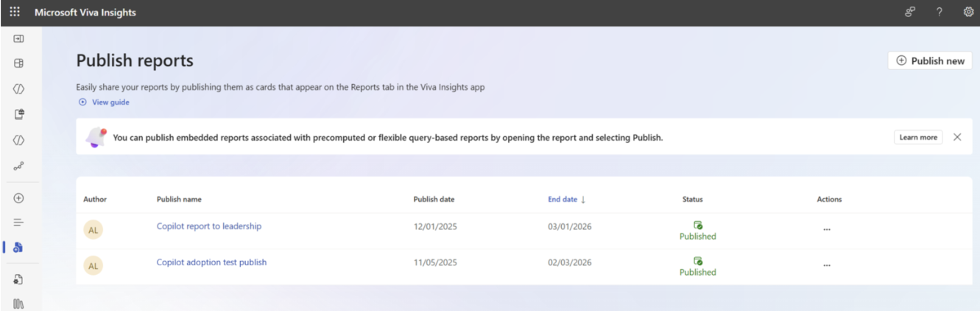This screenshot has width=980, height=311.
Task: Select the publish date 11/05/2025
Action: (435, 263)
